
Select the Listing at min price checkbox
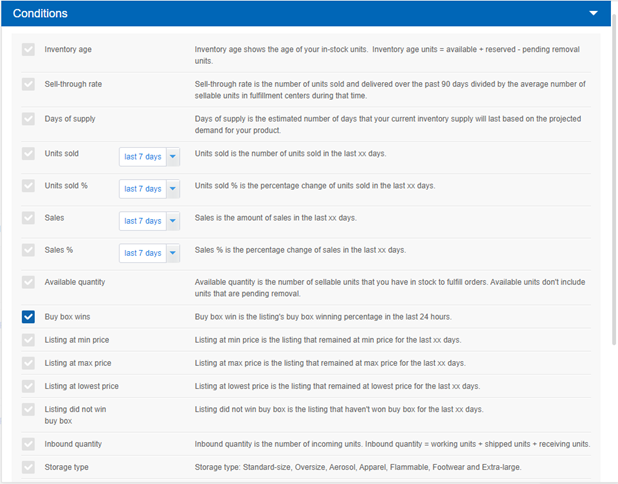28,340
